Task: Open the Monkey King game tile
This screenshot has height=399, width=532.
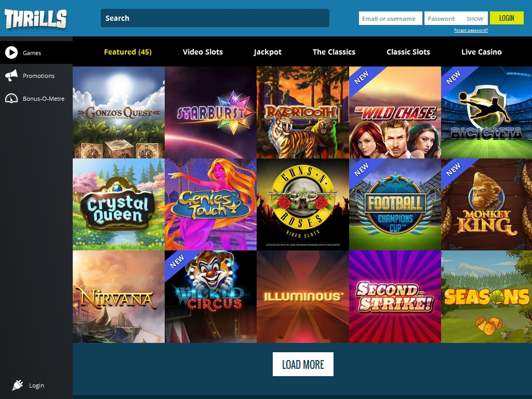Action: 486,204
